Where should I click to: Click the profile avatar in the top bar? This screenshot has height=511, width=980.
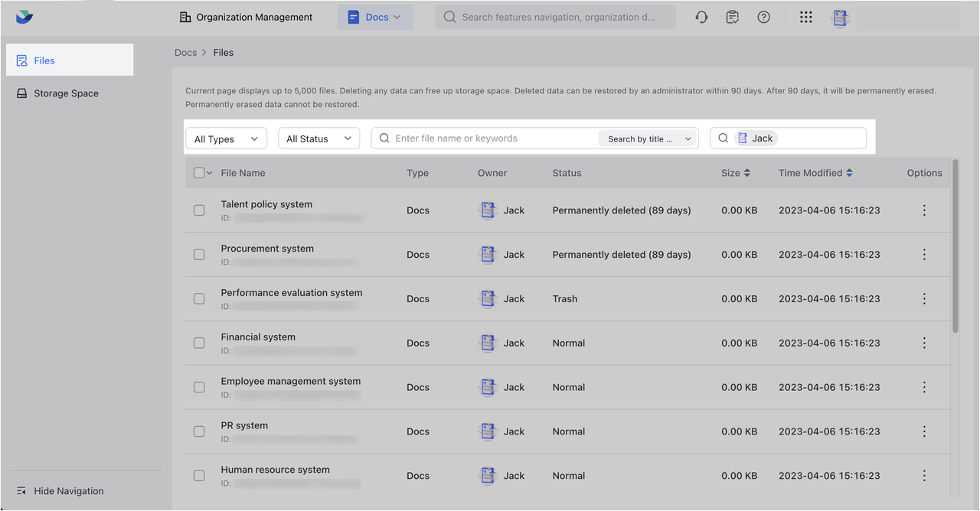point(840,17)
